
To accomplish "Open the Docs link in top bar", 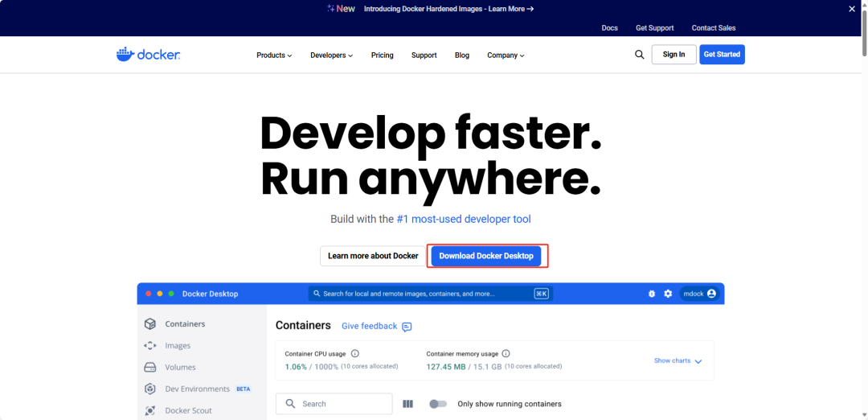I will point(609,27).
